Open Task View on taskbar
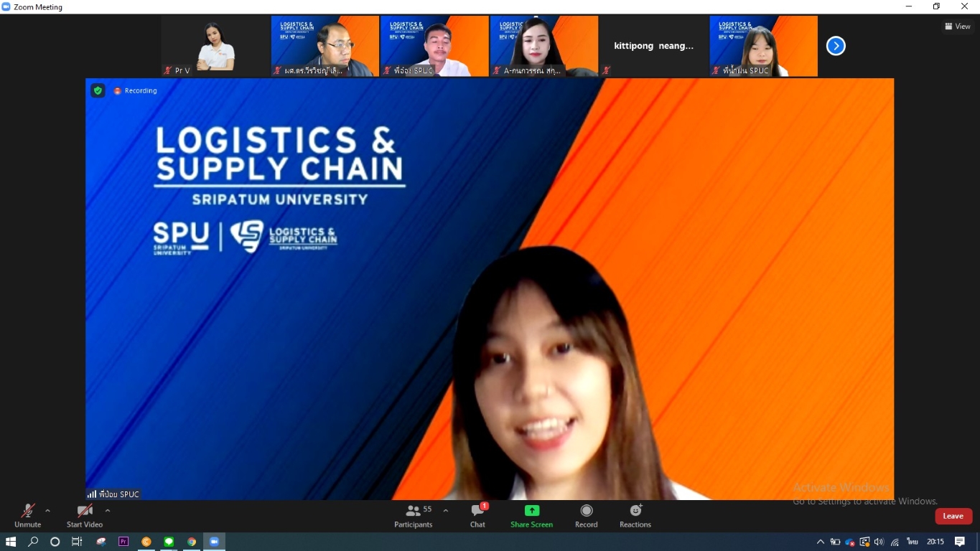Screen dimensions: 980x551 [x=77, y=542]
